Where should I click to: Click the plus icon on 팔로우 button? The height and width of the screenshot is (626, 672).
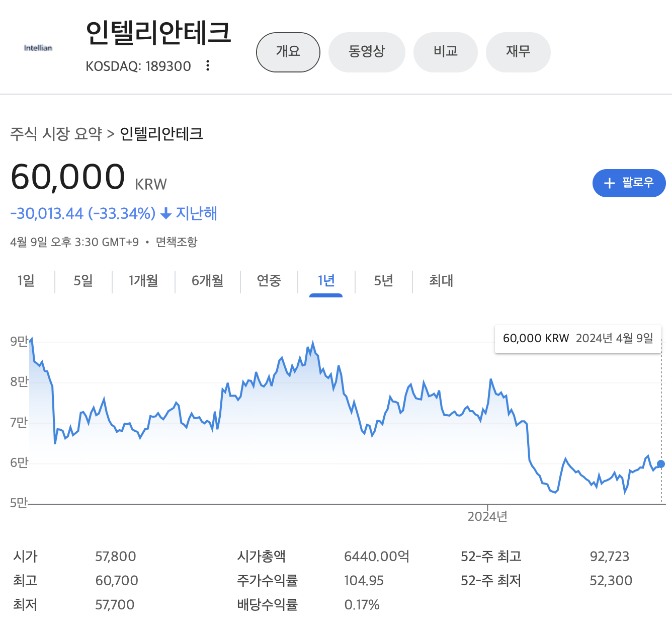point(609,183)
